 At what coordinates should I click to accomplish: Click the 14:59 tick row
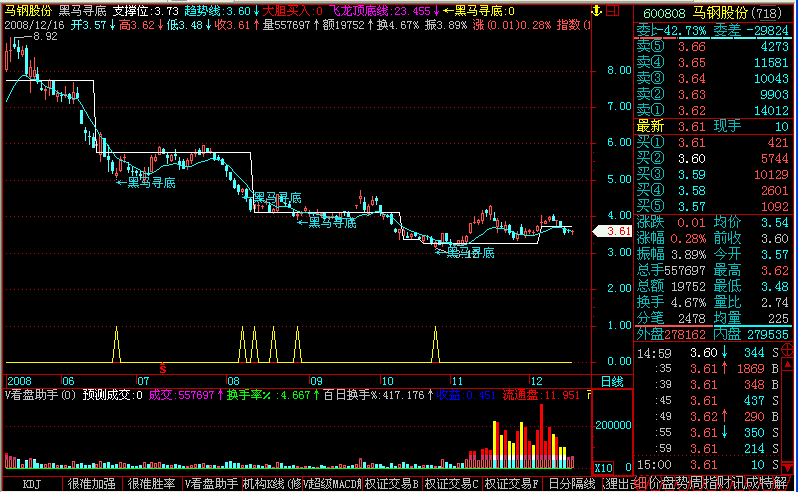click(x=707, y=353)
